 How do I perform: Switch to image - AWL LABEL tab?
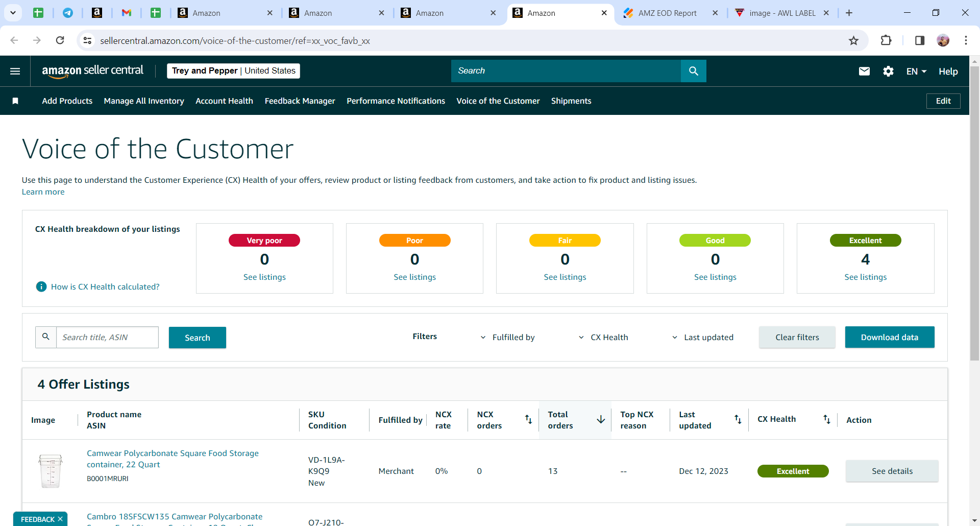[782, 13]
